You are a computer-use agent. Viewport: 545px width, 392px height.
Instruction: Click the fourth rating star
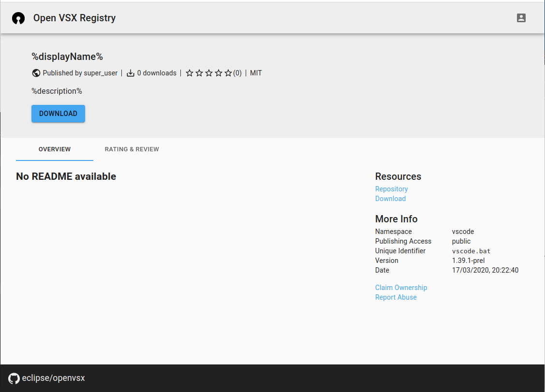[x=219, y=73]
